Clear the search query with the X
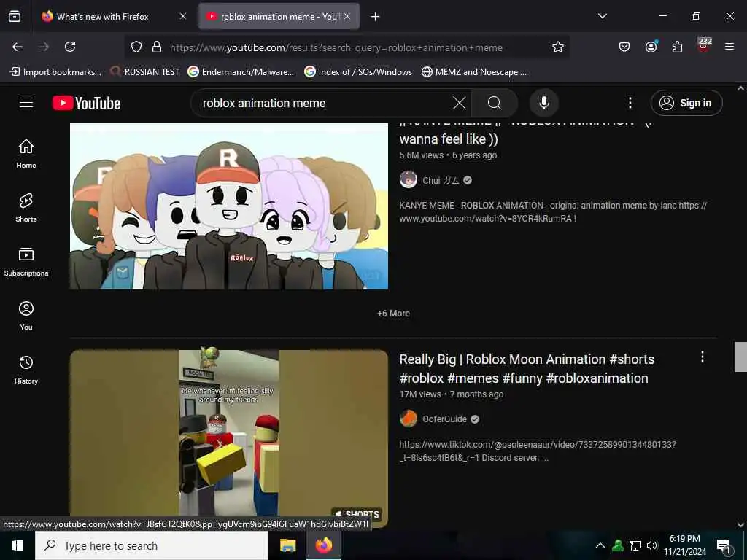Image resolution: width=747 pixels, height=560 pixels. (x=460, y=103)
